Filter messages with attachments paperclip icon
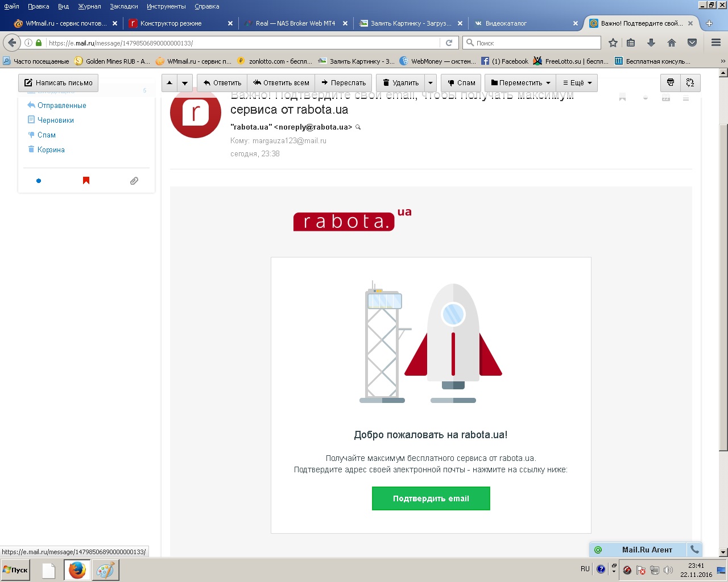 click(x=134, y=181)
